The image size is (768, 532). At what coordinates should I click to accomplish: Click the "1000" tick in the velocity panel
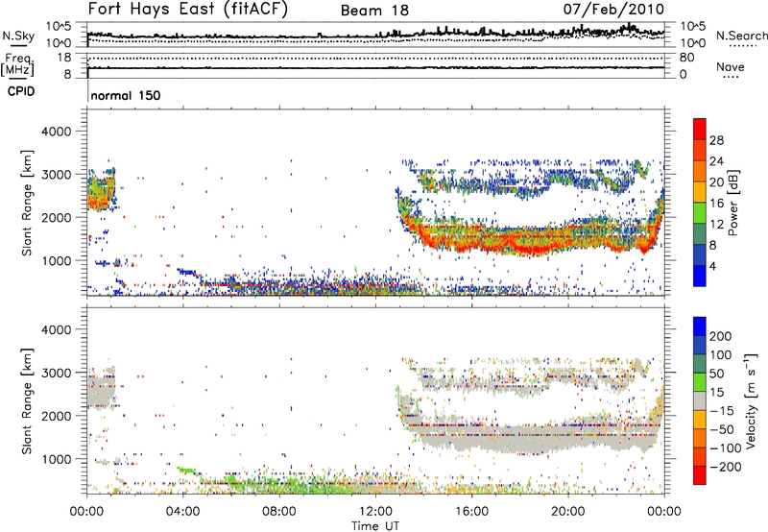tap(56, 459)
